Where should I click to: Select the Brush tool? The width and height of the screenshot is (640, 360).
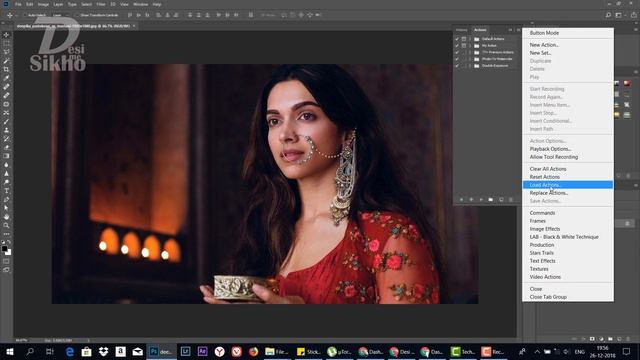tap(6, 121)
